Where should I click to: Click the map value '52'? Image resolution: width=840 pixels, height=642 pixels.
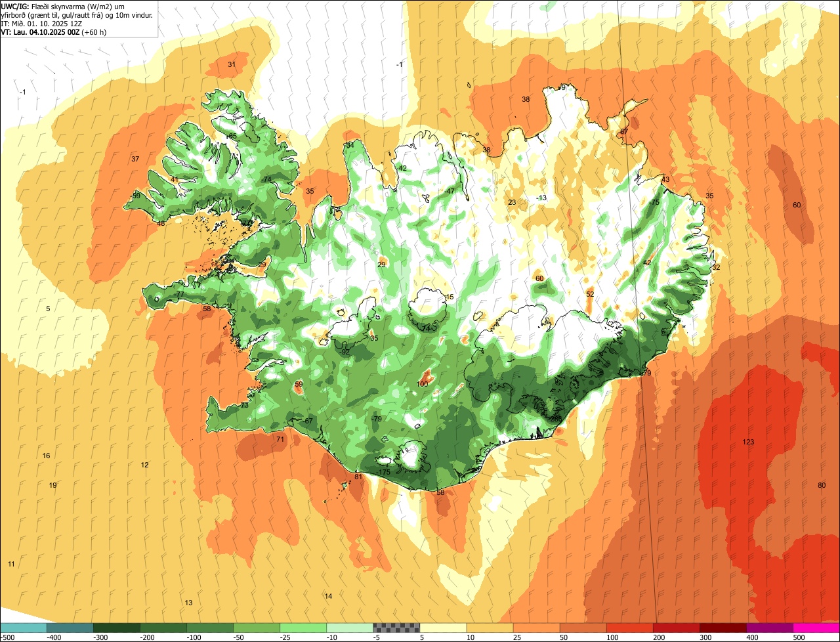pyautogui.click(x=590, y=295)
